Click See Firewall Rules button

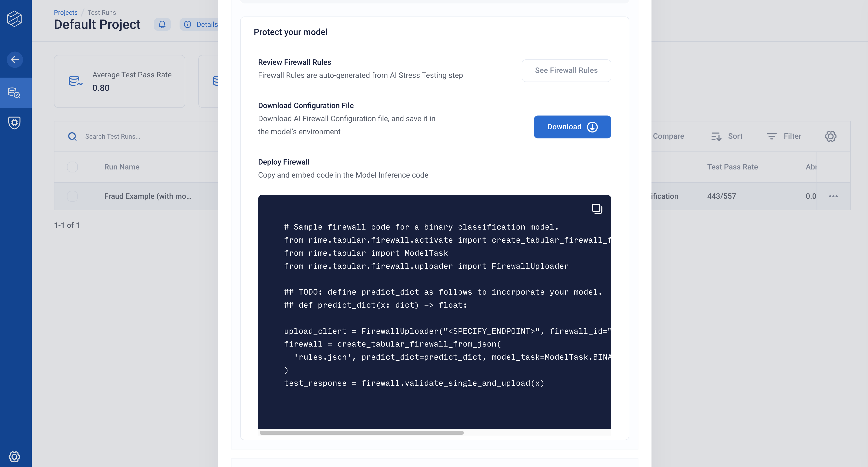tap(566, 70)
